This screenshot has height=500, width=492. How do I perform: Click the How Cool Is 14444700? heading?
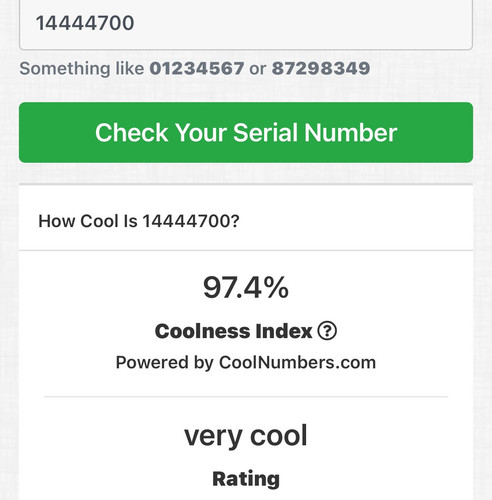(139, 221)
